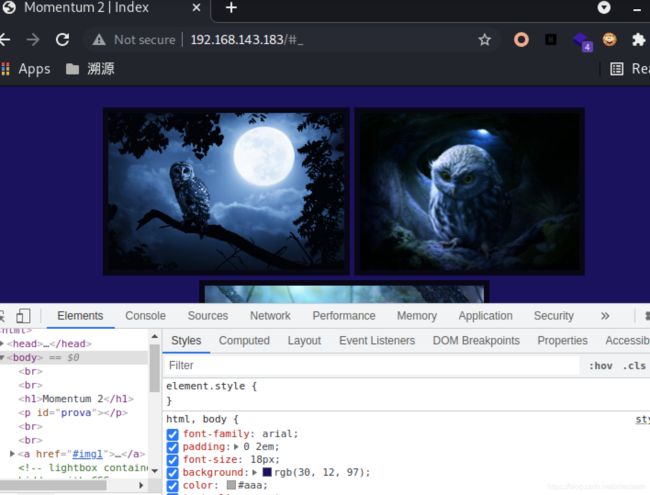Open the Apps shortcut in bookmarks bar

pyautogui.click(x=26, y=69)
